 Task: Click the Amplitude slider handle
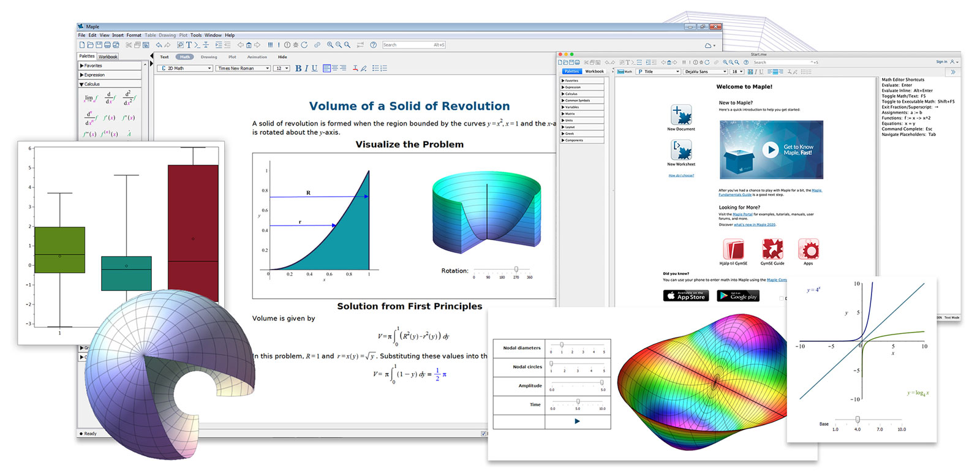point(601,383)
